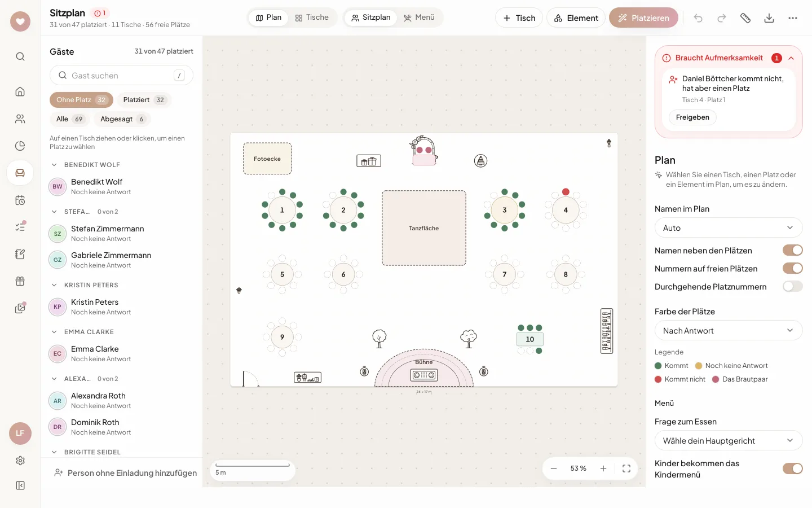Open the pie chart icon in the sidebar
812x508 pixels.
tap(20, 146)
